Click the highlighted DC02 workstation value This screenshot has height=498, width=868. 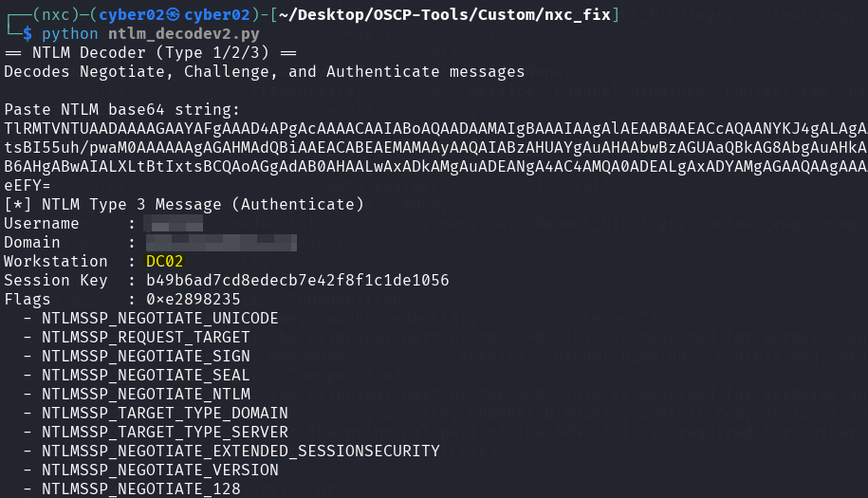click(x=165, y=262)
